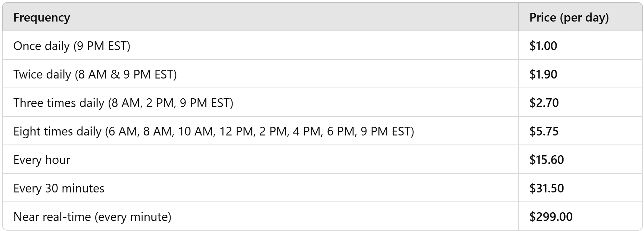Click the $31.50 price value
The height and width of the screenshot is (231, 644).
(547, 188)
